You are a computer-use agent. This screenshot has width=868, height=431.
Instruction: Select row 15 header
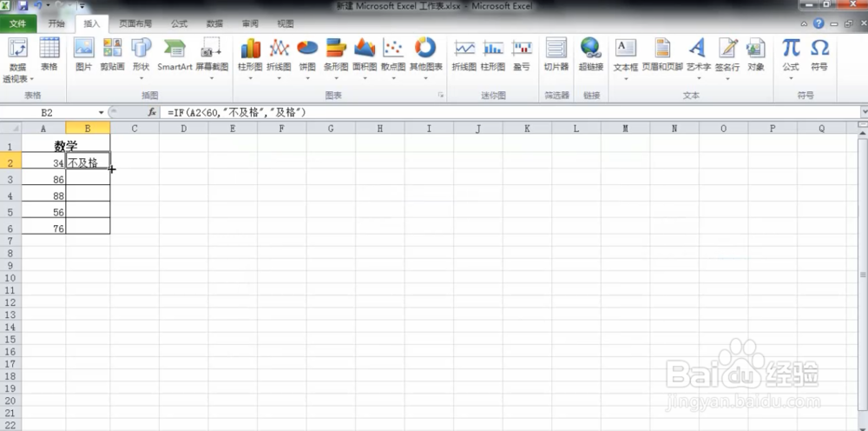click(x=11, y=339)
